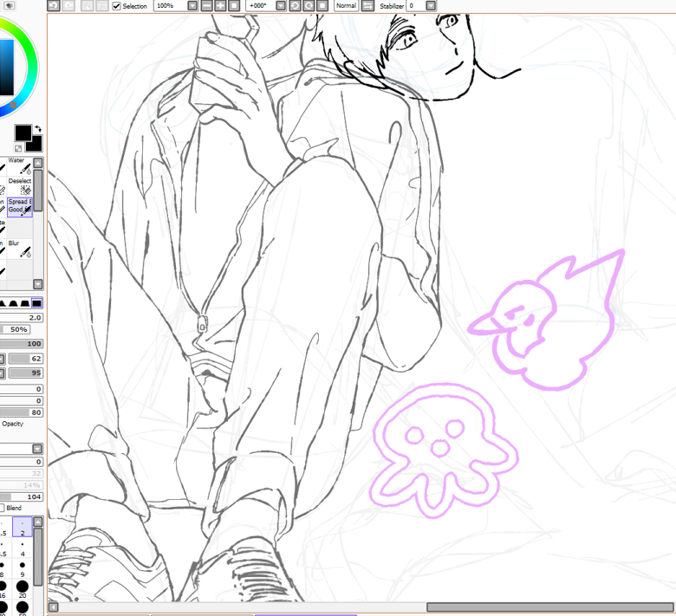Click the foreground color swatch
The image size is (676, 616).
[x=23, y=133]
